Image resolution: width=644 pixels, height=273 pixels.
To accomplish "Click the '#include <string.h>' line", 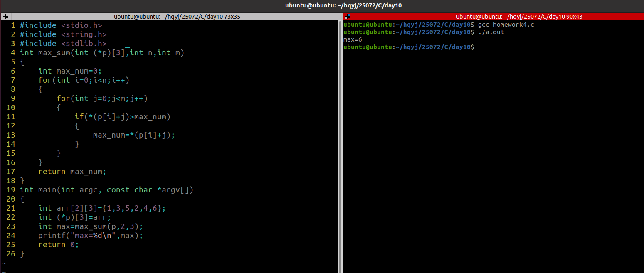I will (63, 34).
